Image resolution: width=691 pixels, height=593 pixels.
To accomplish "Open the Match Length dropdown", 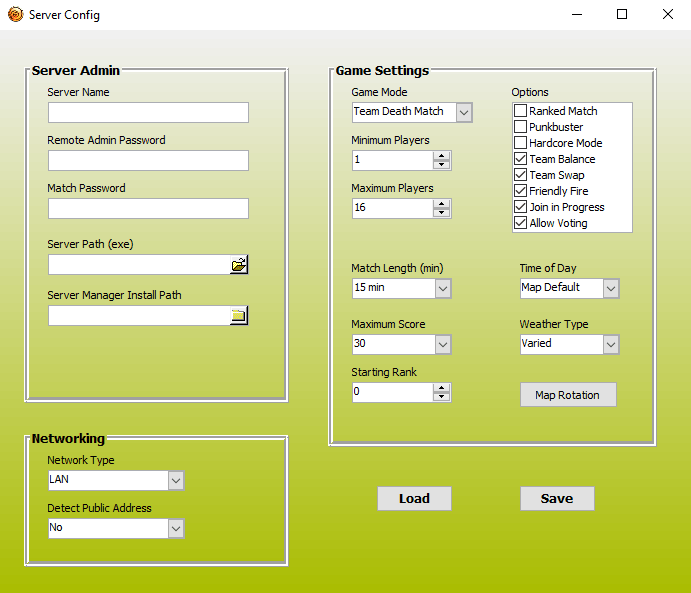I will (x=443, y=288).
